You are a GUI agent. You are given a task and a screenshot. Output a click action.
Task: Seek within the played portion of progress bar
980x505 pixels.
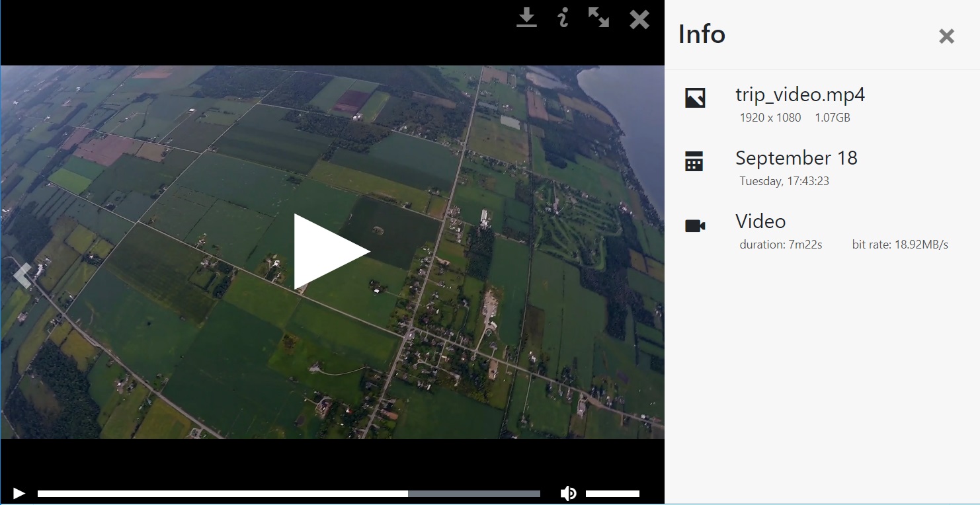point(222,494)
